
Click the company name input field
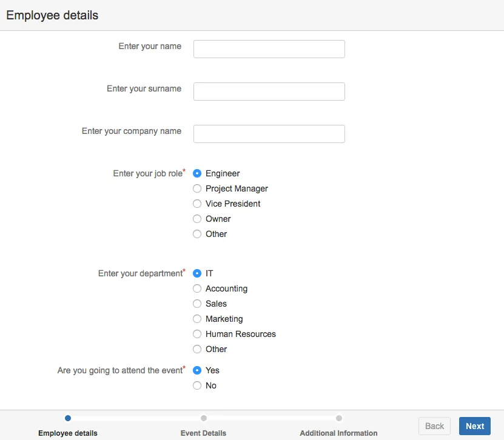pos(269,134)
